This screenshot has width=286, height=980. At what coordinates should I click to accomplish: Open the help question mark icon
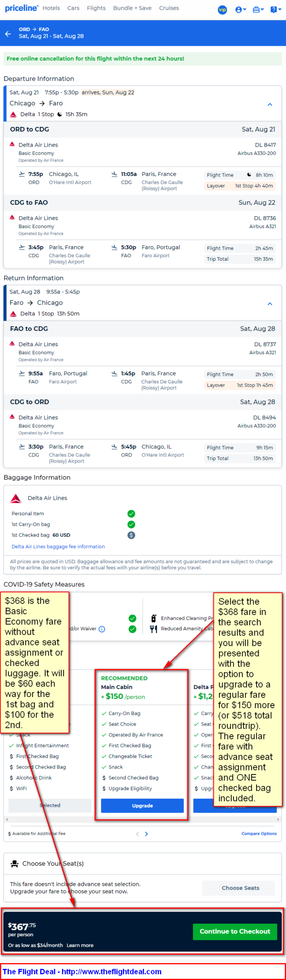[275, 9]
